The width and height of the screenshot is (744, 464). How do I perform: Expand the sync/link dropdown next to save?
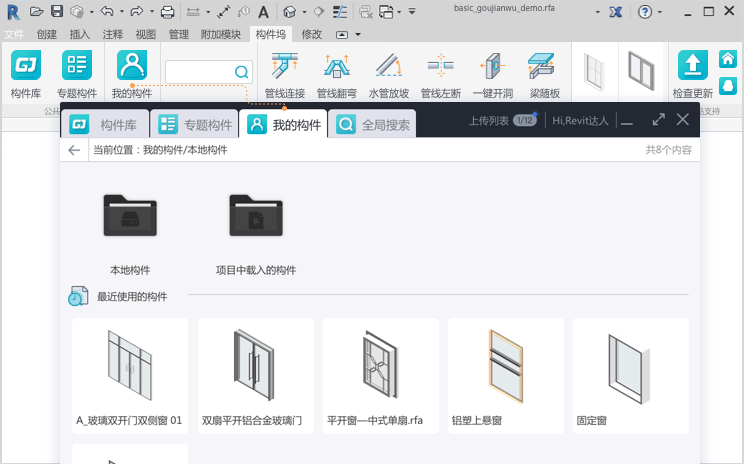(x=91, y=12)
